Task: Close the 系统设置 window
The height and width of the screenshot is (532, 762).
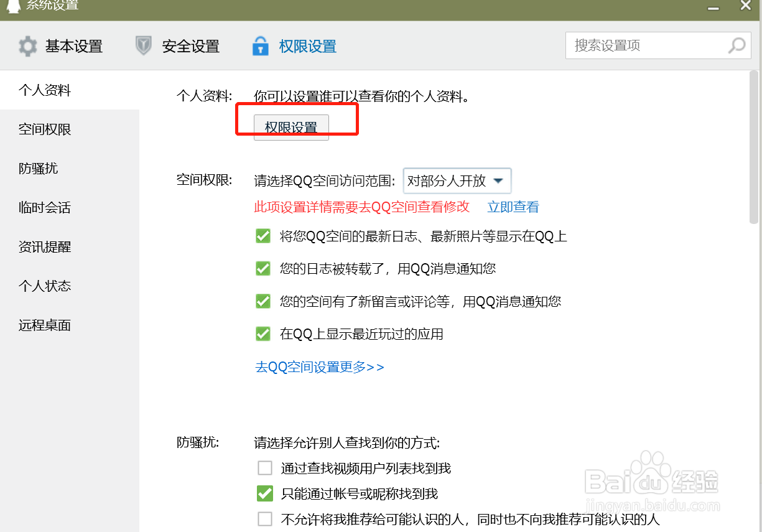Action: click(745, 5)
